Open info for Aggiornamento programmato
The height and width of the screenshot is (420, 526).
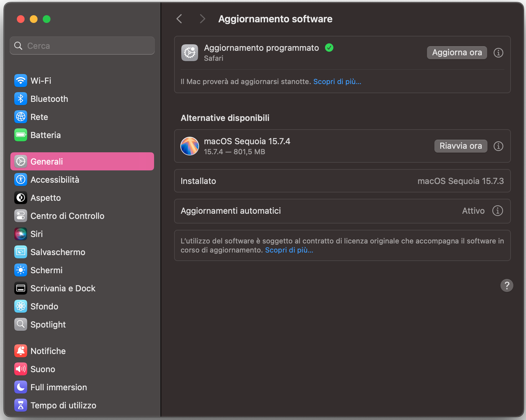click(x=498, y=53)
